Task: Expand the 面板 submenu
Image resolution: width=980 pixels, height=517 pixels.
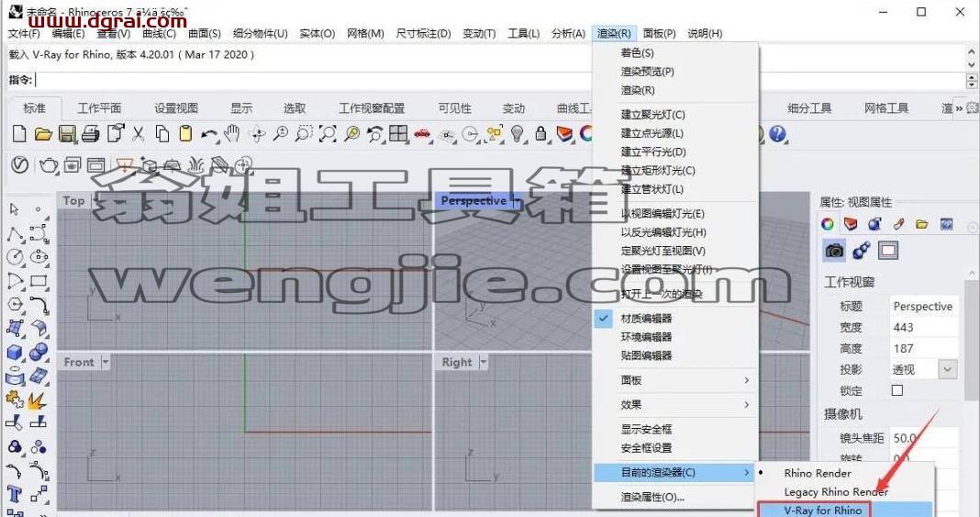Action: (x=676, y=380)
